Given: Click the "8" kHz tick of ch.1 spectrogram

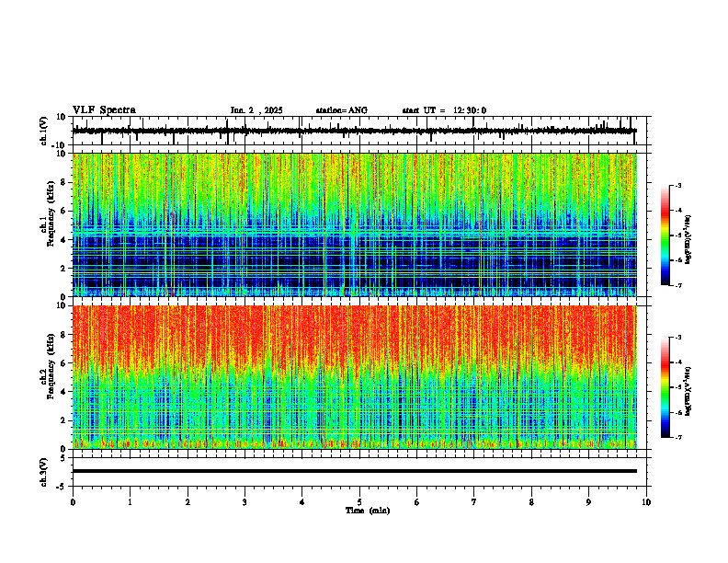Looking at the screenshot, I should (x=64, y=182).
